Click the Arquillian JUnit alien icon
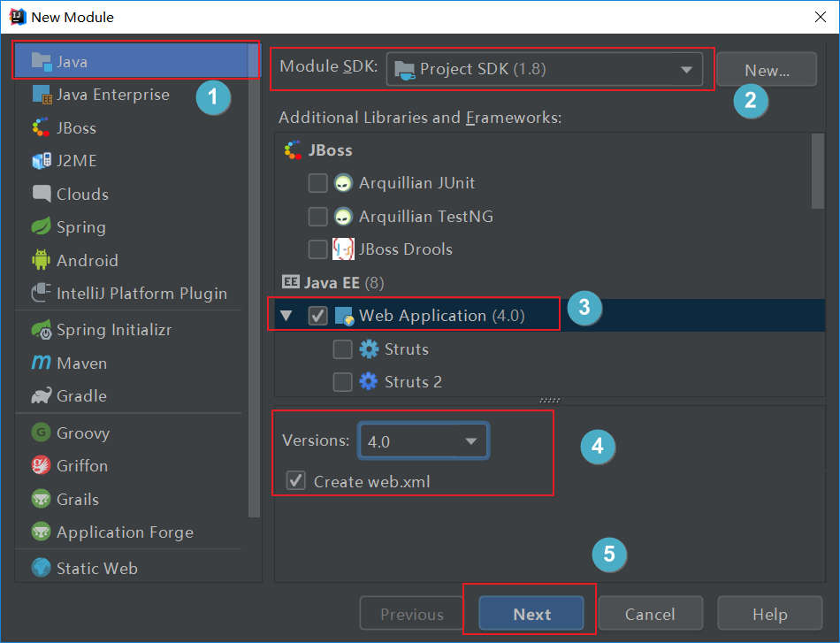The height and width of the screenshot is (643, 840). 343,183
